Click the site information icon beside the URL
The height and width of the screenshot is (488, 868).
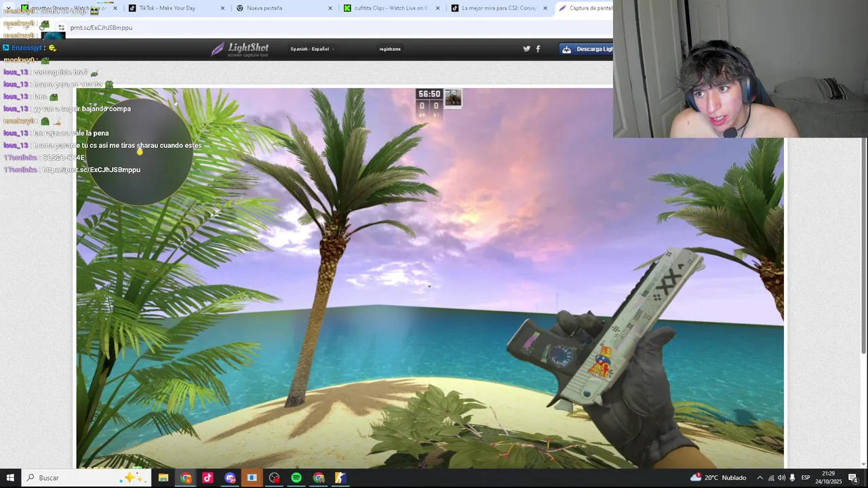tap(61, 28)
